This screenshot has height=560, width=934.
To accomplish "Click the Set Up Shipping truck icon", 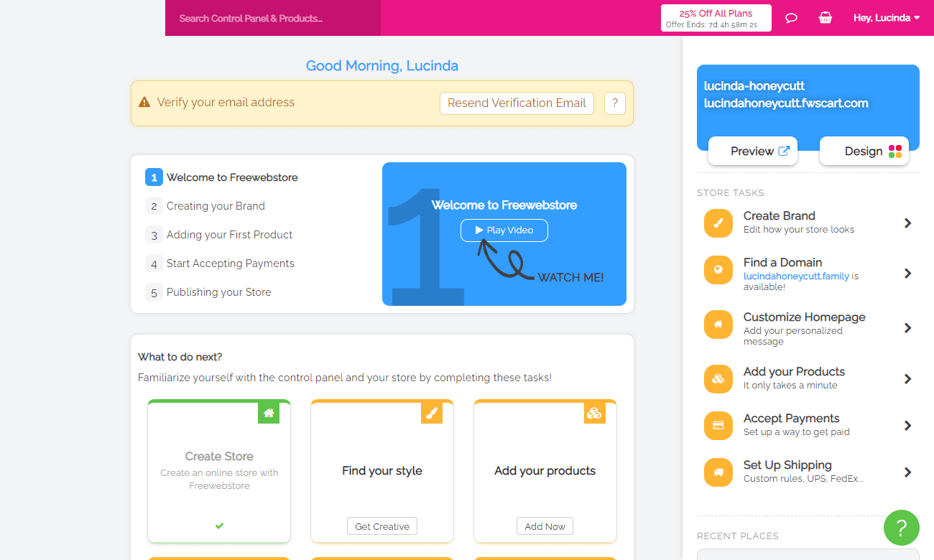I will (x=718, y=472).
